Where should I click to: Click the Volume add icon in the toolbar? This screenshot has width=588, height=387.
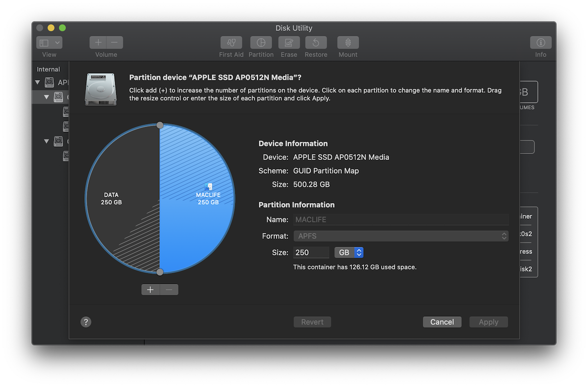click(x=98, y=42)
